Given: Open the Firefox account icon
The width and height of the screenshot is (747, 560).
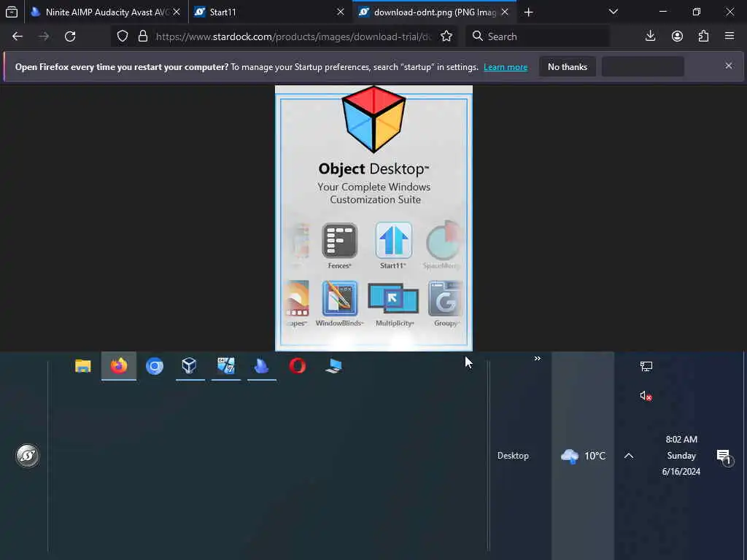Looking at the screenshot, I should pos(677,36).
